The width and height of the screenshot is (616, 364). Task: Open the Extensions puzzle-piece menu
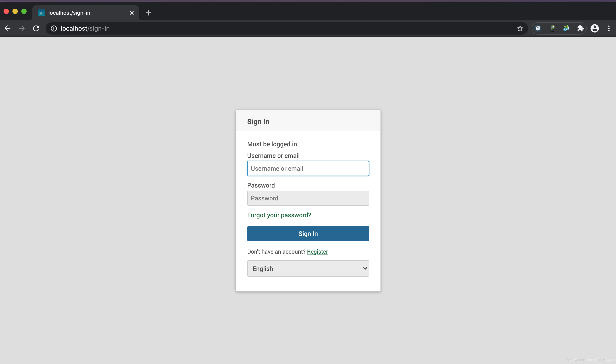(x=580, y=28)
